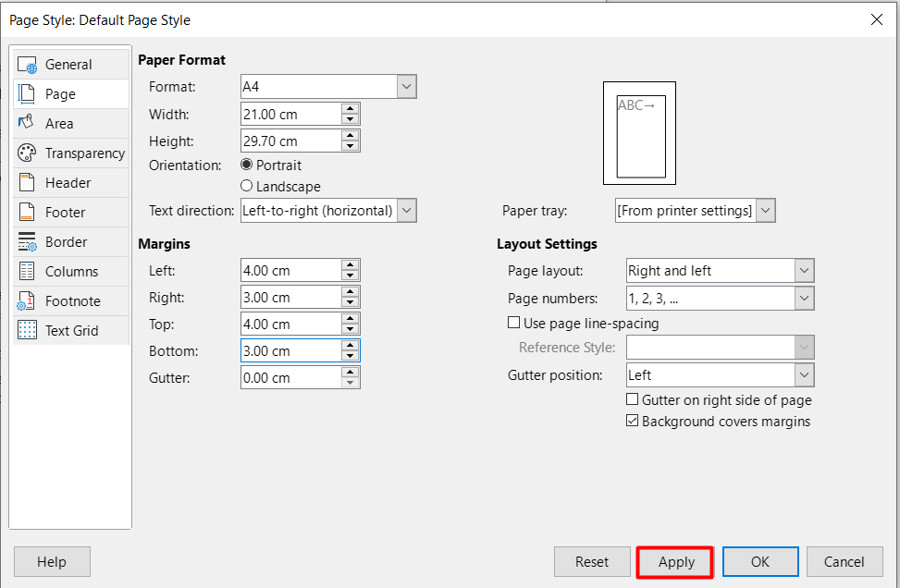900x588 pixels.
Task: Increase Width using the up stepper arrow
Action: (x=351, y=109)
